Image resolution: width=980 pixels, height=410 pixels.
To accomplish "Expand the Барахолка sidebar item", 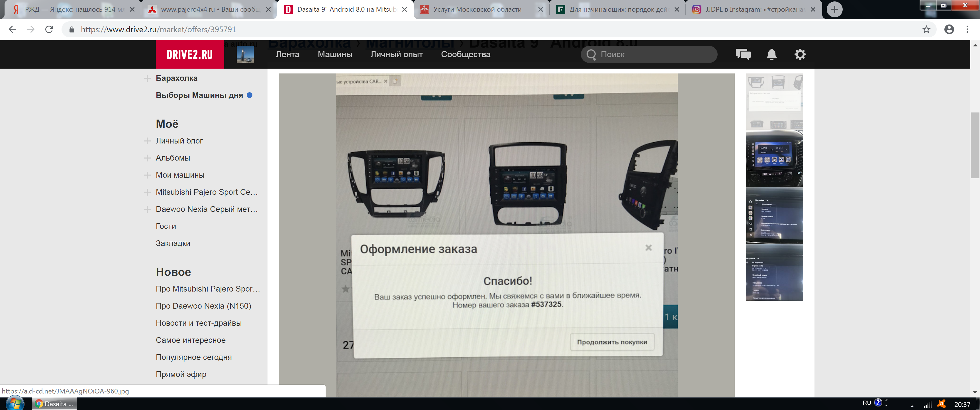I will 147,78.
